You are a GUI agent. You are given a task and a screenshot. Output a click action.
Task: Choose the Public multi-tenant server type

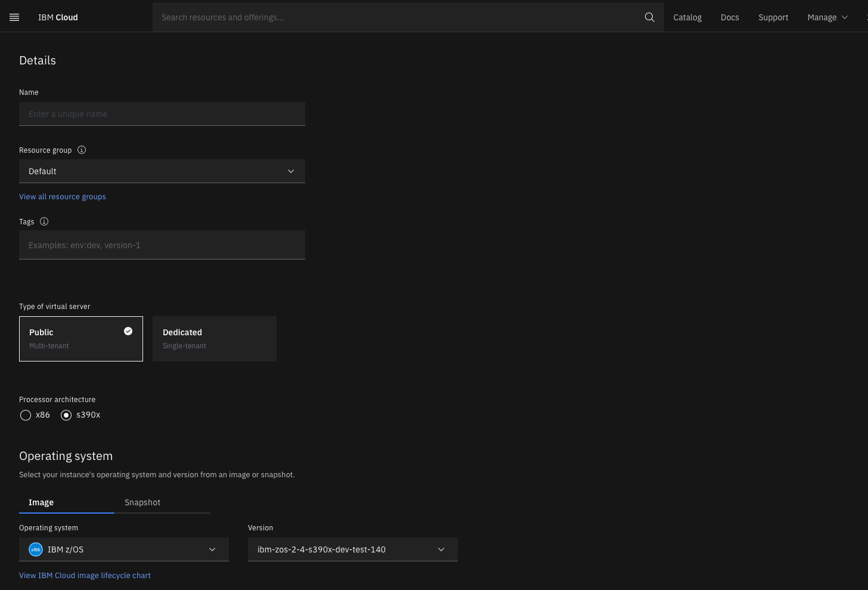coord(81,339)
